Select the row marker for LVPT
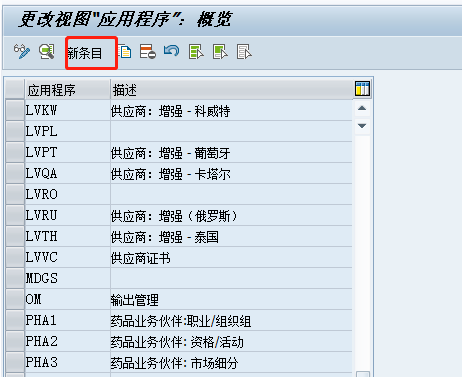Viewport: 462px width, 377px height. (15, 152)
